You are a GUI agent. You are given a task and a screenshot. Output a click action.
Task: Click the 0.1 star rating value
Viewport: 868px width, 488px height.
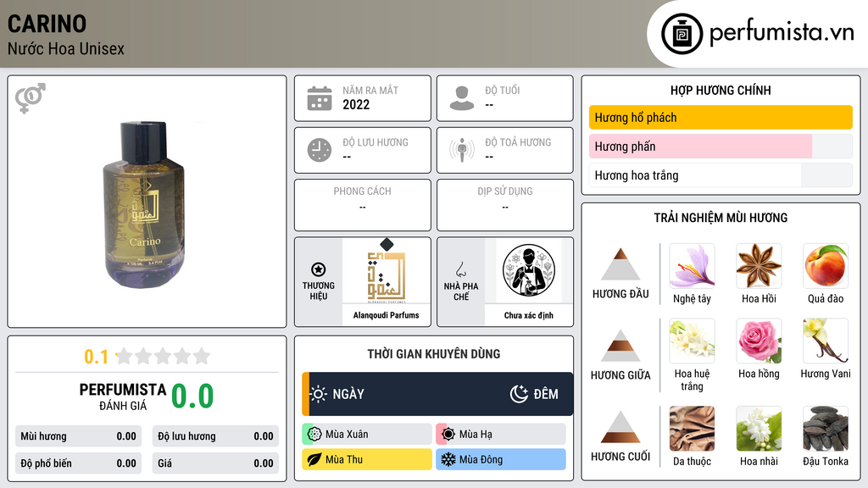tap(96, 357)
